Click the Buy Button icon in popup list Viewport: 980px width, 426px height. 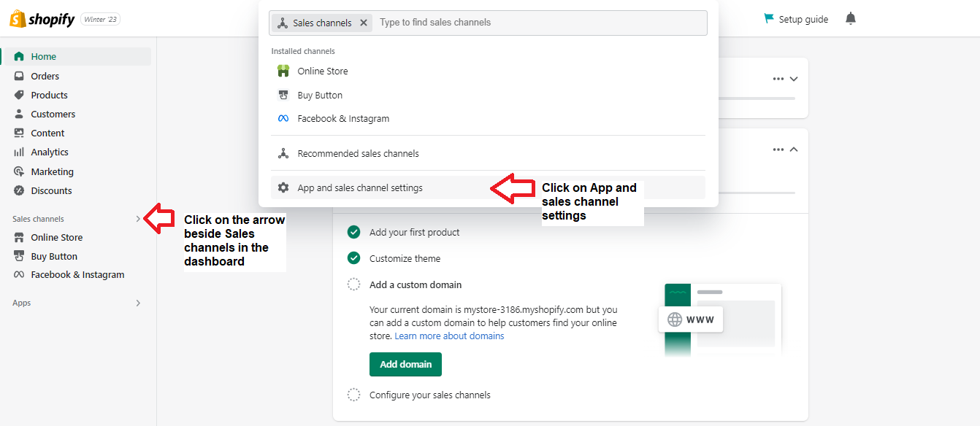pyautogui.click(x=283, y=95)
